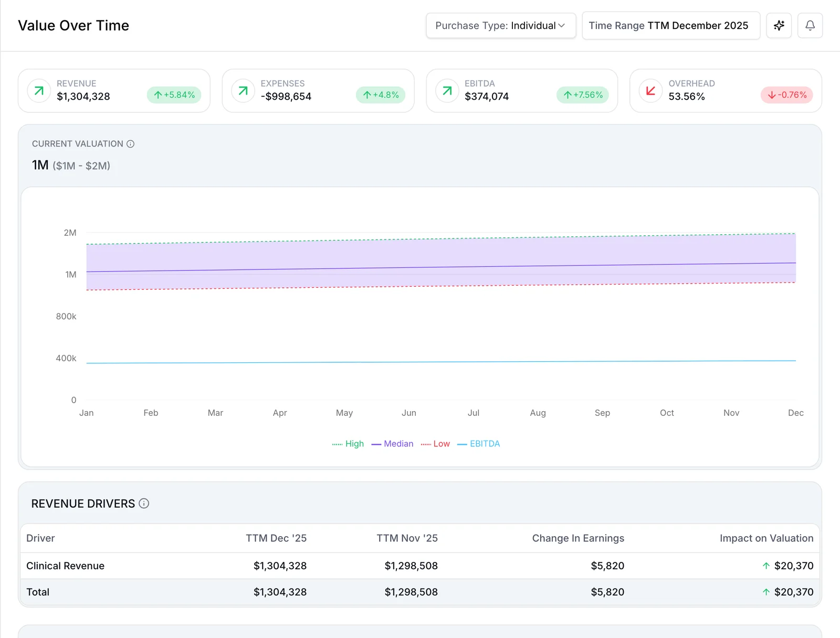Toggle the EBITDA series in chart legend
The image size is (840, 638).
click(478, 444)
